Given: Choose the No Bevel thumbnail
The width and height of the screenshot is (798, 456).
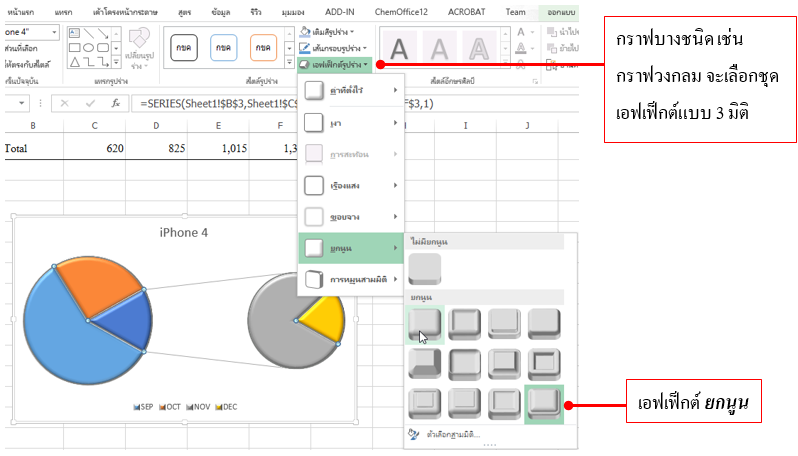Looking at the screenshot, I should 425,269.
